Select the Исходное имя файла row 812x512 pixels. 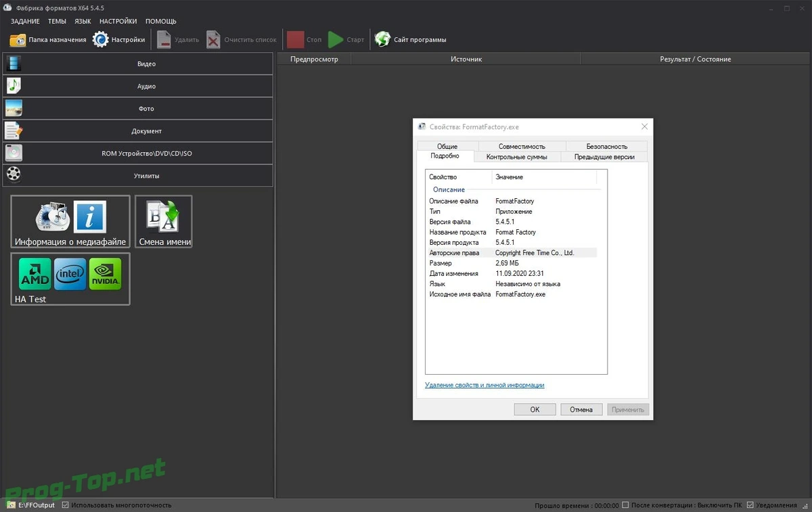tap(512, 294)
